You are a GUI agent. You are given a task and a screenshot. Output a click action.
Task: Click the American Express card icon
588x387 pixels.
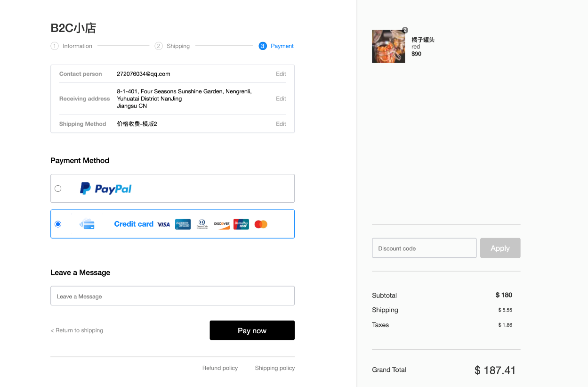183,224
